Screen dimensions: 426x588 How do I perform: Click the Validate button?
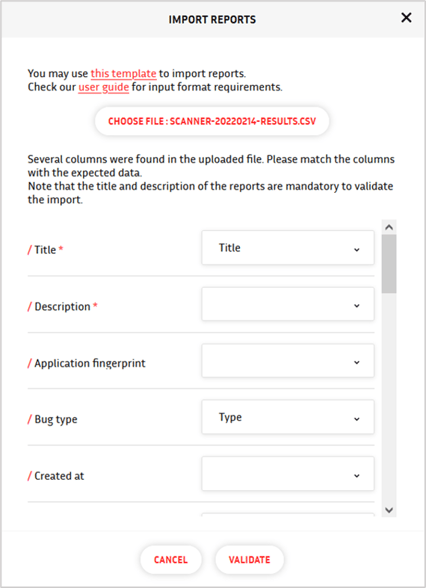coord(249,560)
